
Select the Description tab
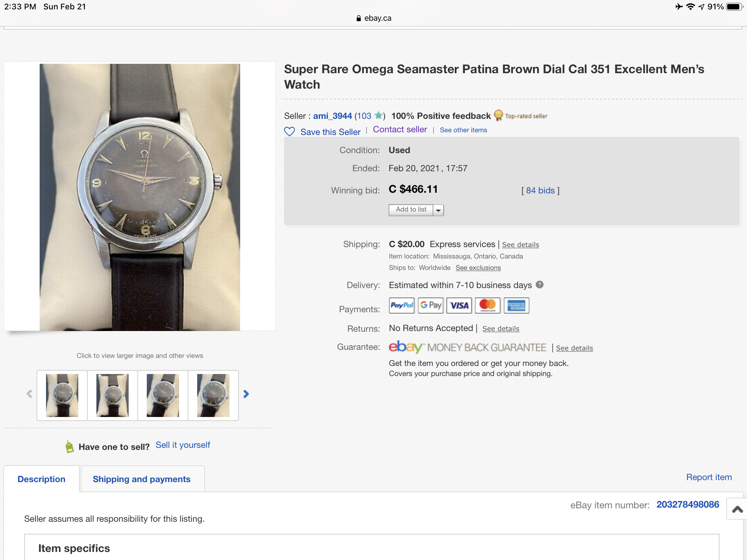point(41,479)
